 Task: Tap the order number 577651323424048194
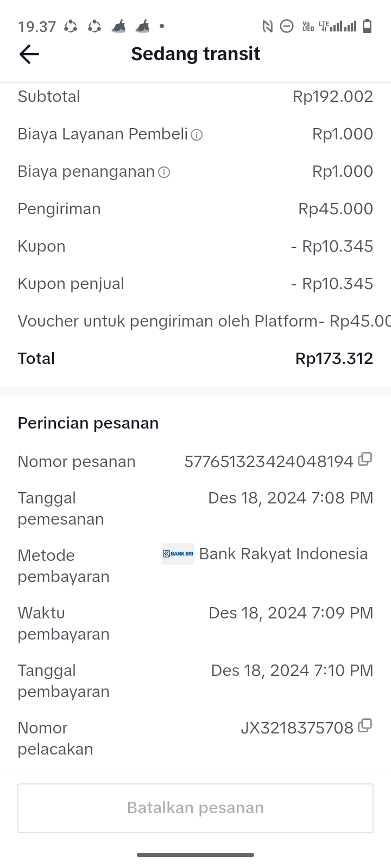click(x=269, y=462)
